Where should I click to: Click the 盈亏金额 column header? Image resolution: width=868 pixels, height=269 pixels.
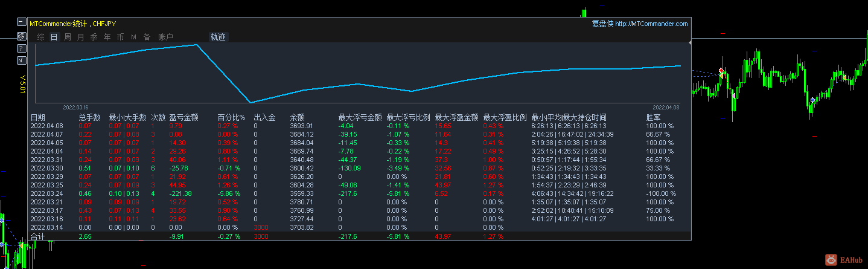[x=184, y=117]
